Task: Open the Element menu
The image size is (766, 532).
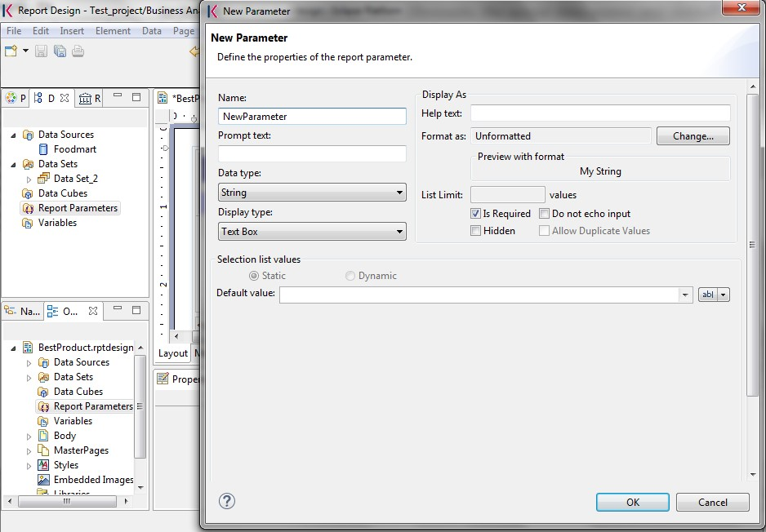Action: click(x=113, y=31)
